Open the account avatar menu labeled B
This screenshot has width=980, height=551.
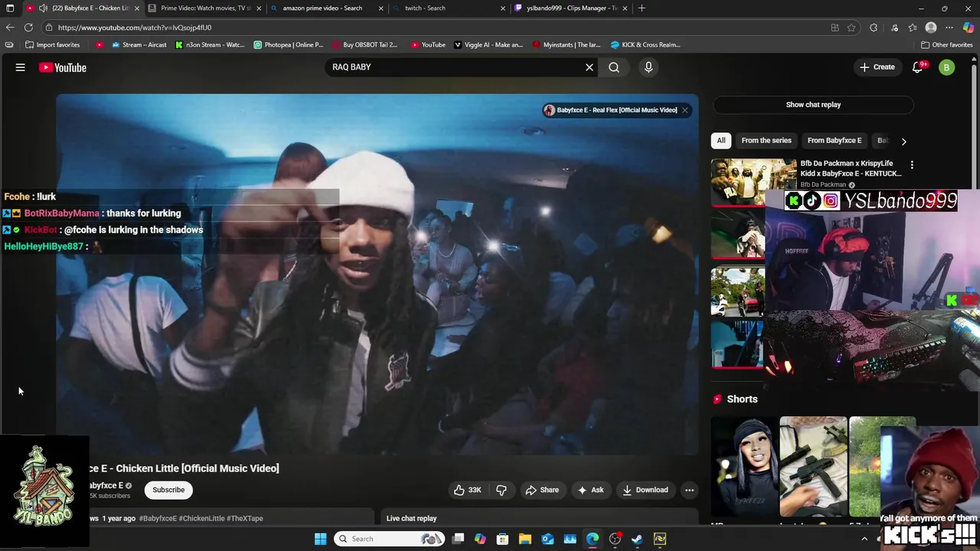tap(947, 67)
